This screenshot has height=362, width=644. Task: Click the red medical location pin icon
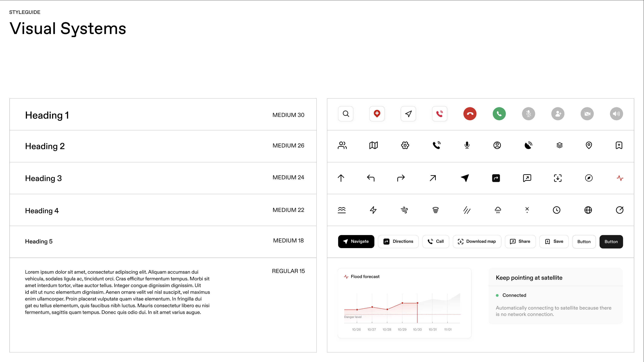coord(377,114)
